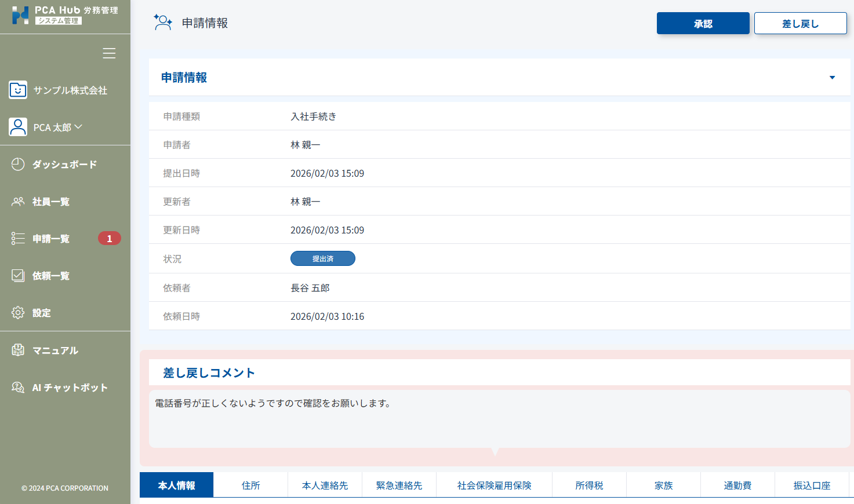
Task: Expand the PCA 太郎 user dropdown
Action: (78, 127)
